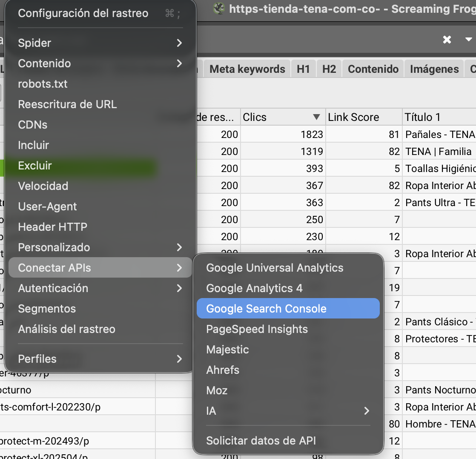This screenshot has width=476, height=459.
Task: Choose Google Universal Analytics entry
Action: pyautogui.click(x=275, y=268)
